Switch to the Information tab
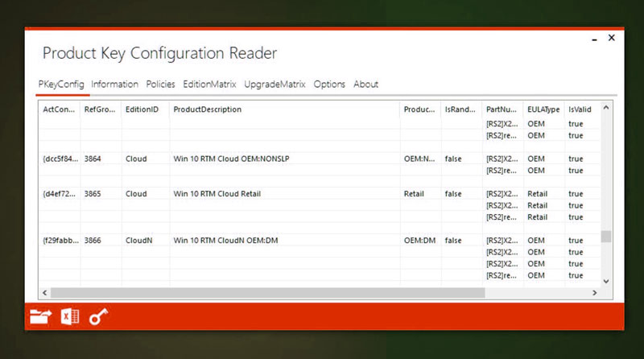The width and height of the screenshot is (644, 359). click(114, 85)
